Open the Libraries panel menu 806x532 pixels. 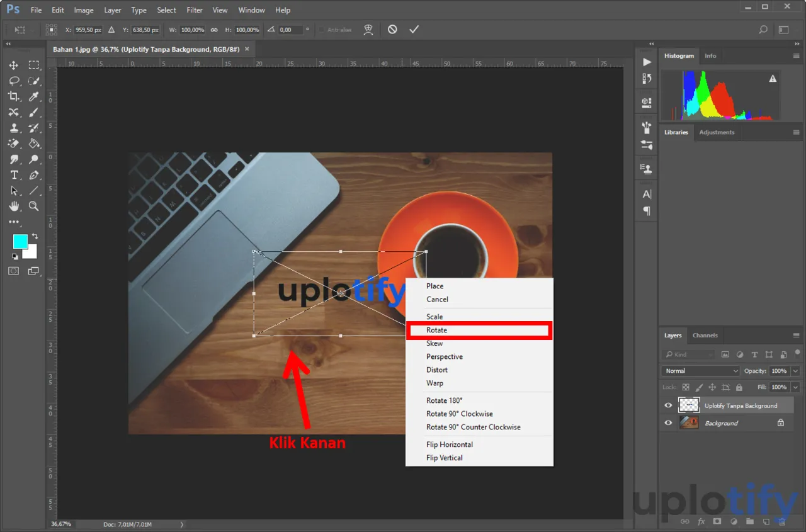[796, 132]
